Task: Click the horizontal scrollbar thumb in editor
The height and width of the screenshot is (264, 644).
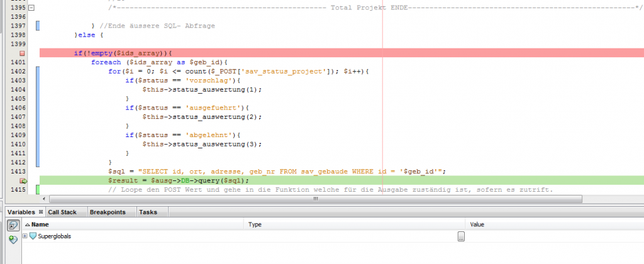Action: [314, 199]
